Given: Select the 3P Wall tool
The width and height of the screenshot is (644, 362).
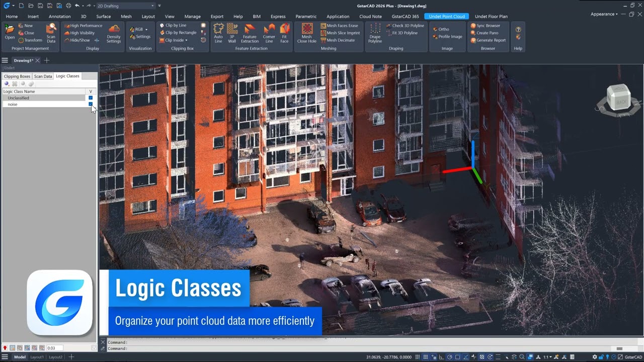Looking at the screenshot, I should (232, 33).
